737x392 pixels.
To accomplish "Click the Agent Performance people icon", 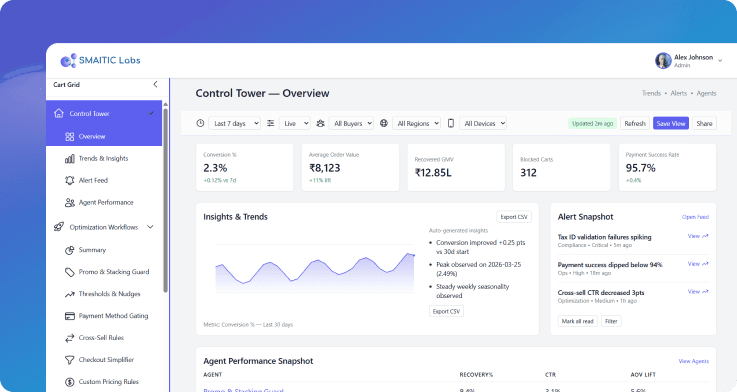I will 70,202.
